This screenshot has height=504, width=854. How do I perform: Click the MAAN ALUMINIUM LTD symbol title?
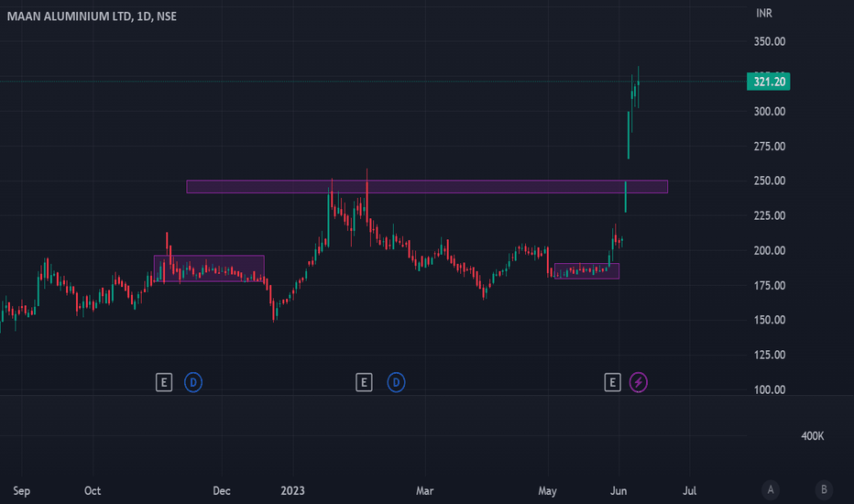coord(92,16)
